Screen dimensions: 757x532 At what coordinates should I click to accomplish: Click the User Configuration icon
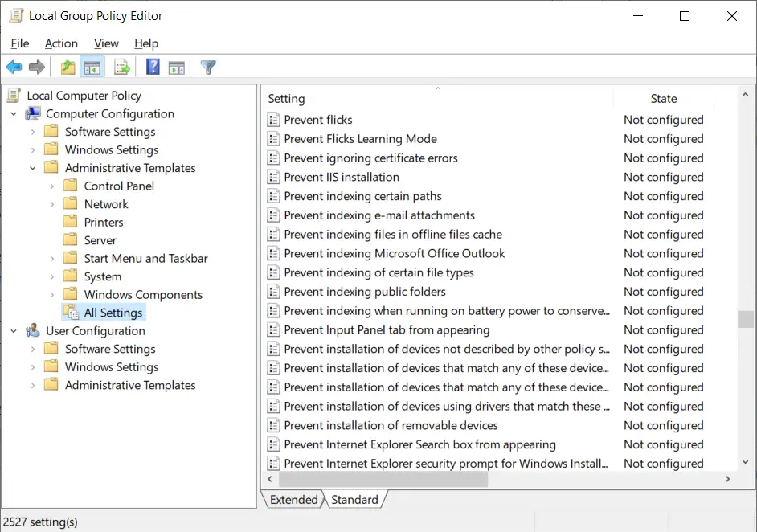click(x=33, y=330)
